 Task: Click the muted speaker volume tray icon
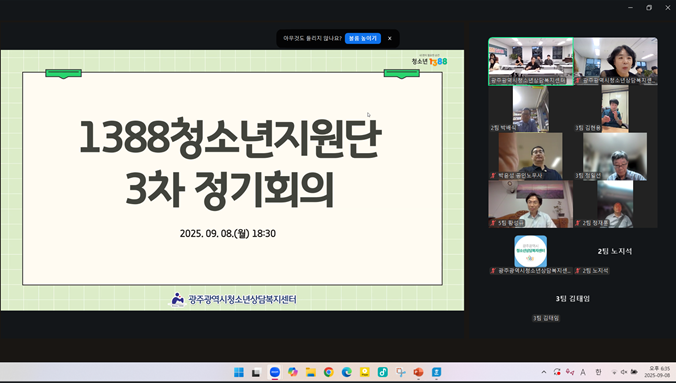(x=624, y=372)
